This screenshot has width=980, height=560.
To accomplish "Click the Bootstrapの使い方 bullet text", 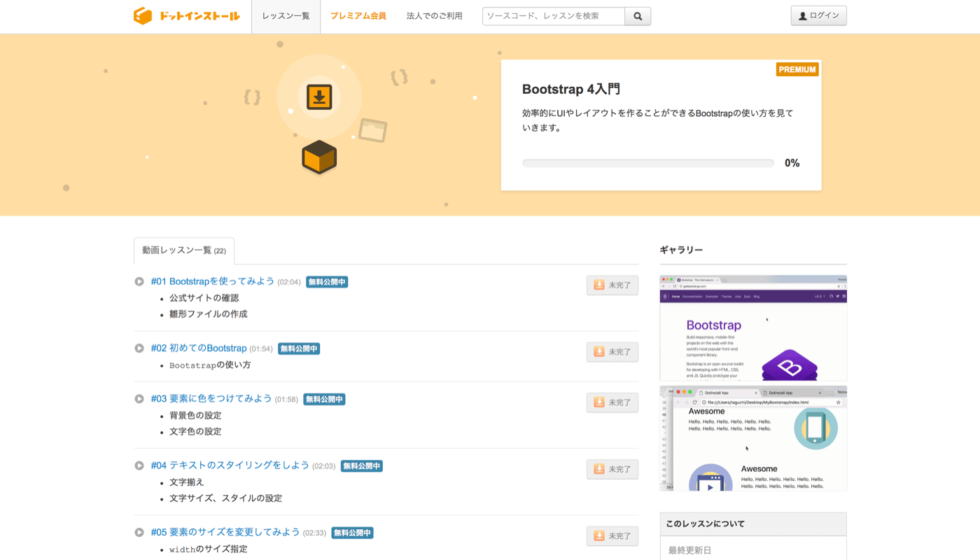I will (210, 365).
